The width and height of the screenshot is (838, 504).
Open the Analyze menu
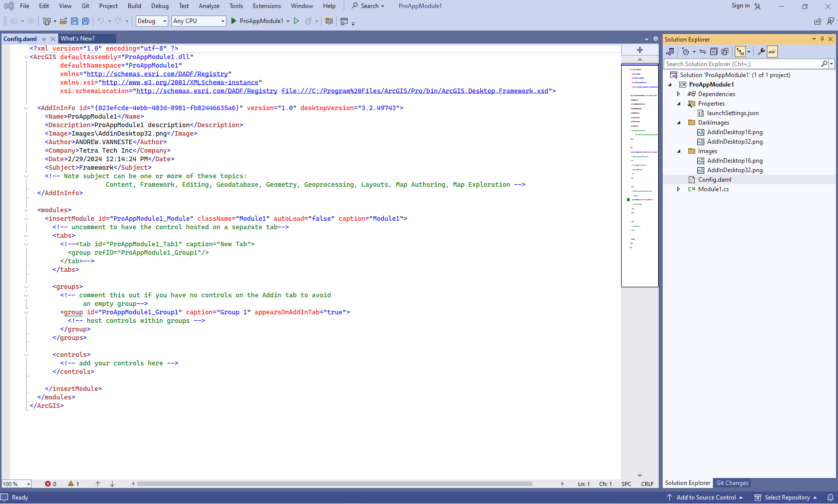click(x=209, y=6)
